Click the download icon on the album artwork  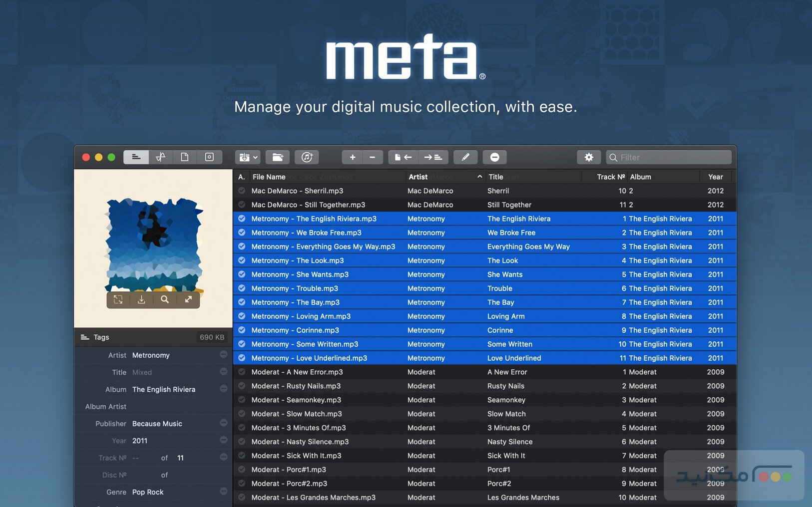(x=142, y=299)
